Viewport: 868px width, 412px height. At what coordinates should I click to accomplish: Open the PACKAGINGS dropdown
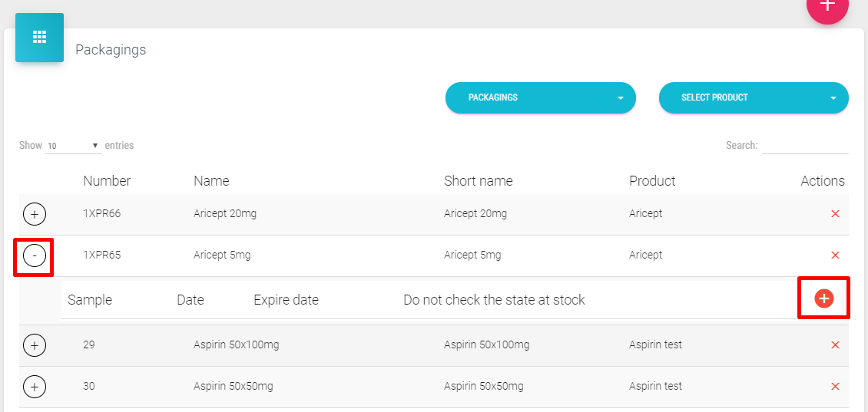tap(540, 97)
